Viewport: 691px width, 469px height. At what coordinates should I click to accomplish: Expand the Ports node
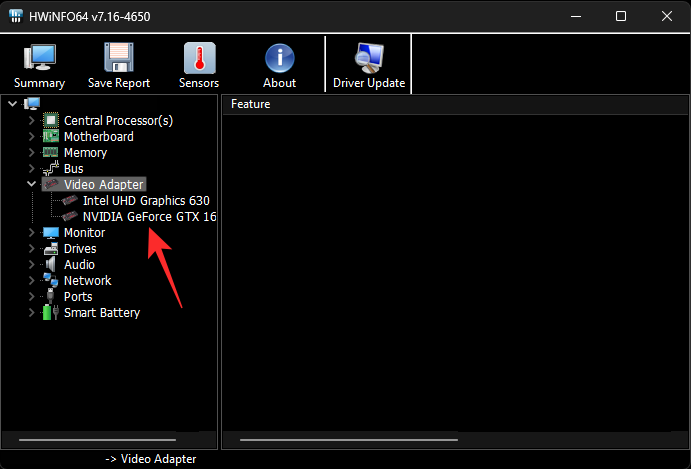click(32, 296)
